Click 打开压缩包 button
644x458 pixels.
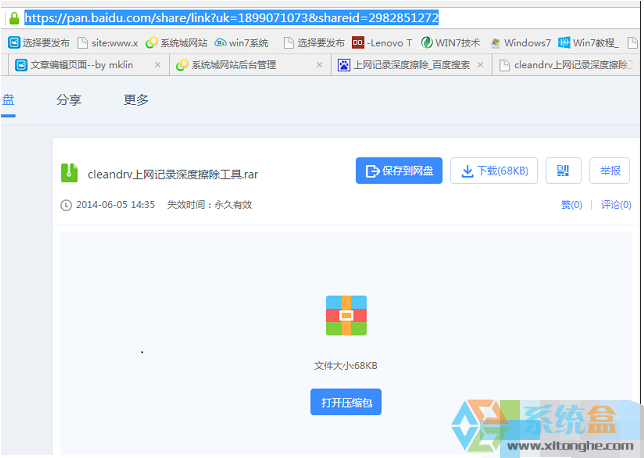(346, 402)
